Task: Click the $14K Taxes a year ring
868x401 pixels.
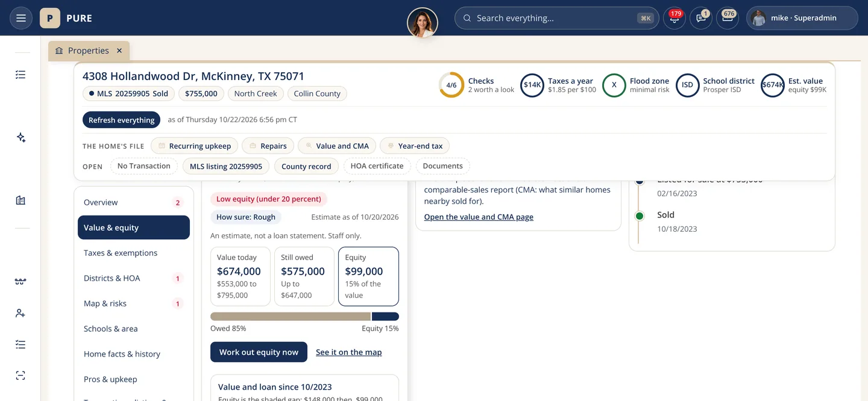Action: [x=532, y=85]
